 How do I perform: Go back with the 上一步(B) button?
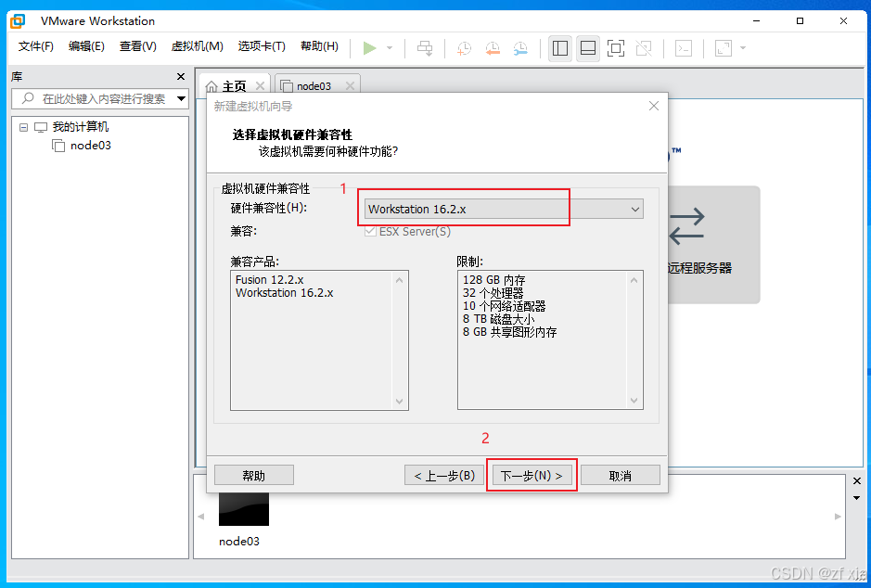444,475
